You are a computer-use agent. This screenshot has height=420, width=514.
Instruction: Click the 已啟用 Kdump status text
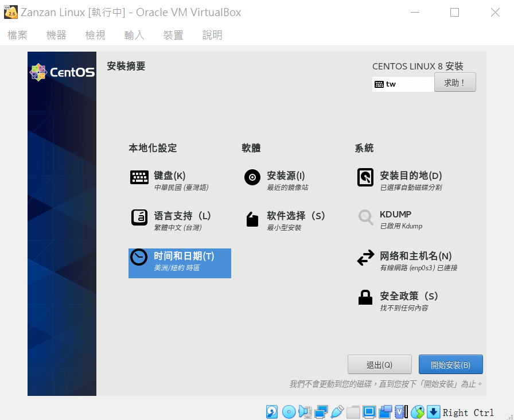tap(401, 226)
